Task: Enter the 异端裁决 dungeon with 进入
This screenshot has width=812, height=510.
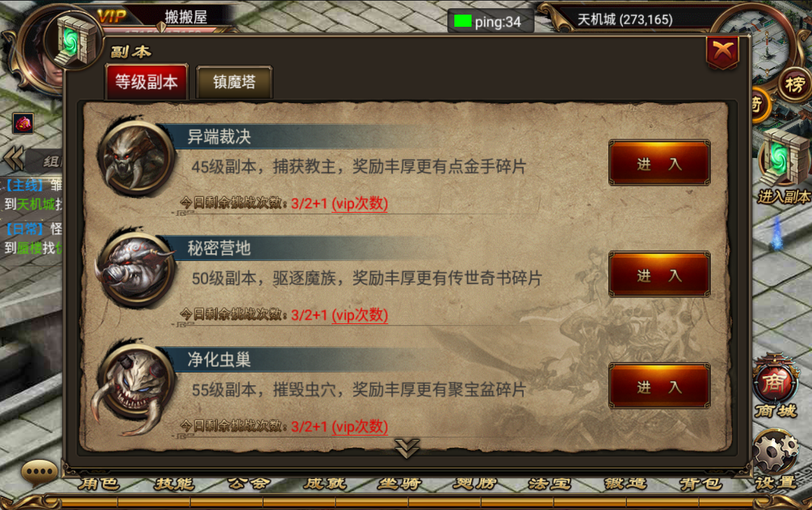Action: point(659,164)
